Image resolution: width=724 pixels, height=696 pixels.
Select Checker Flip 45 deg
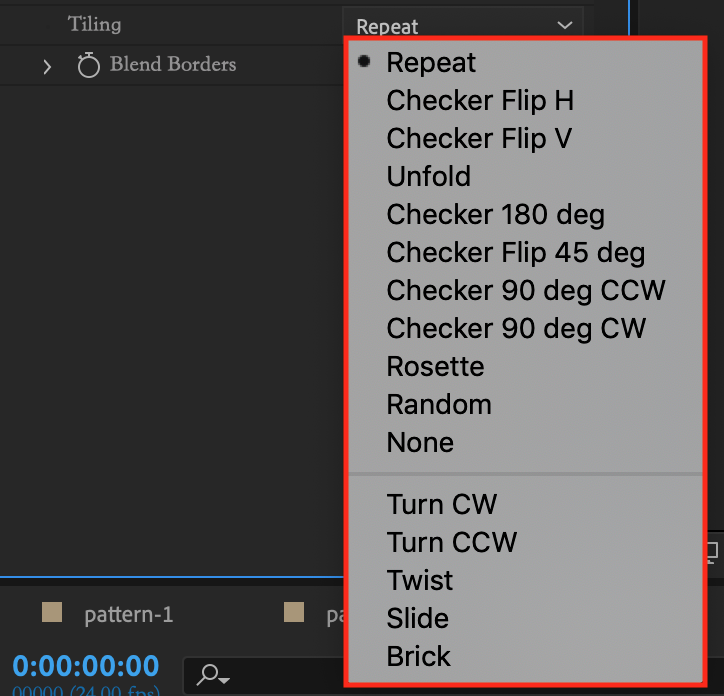(515, 253)
